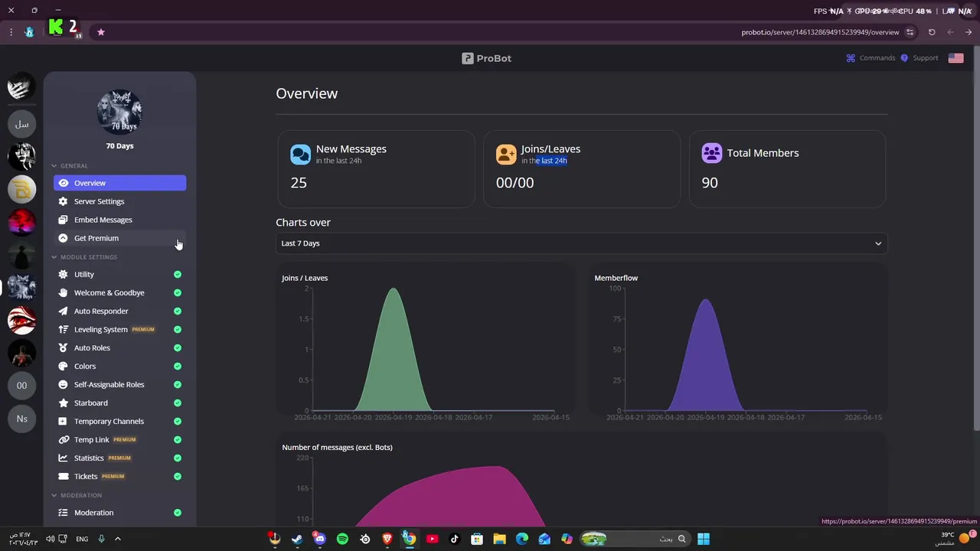
Task: Open the Embed Messages page
Action: [x=119, y=220]
